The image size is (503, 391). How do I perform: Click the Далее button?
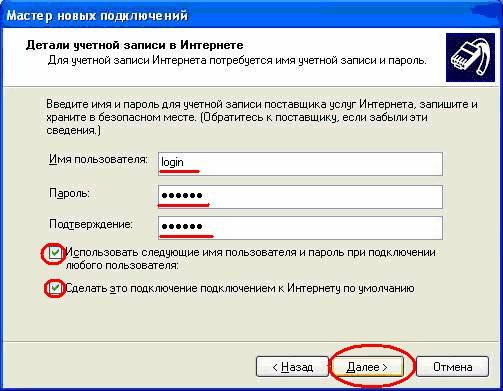pyautogui.click(x=367, y=367)
